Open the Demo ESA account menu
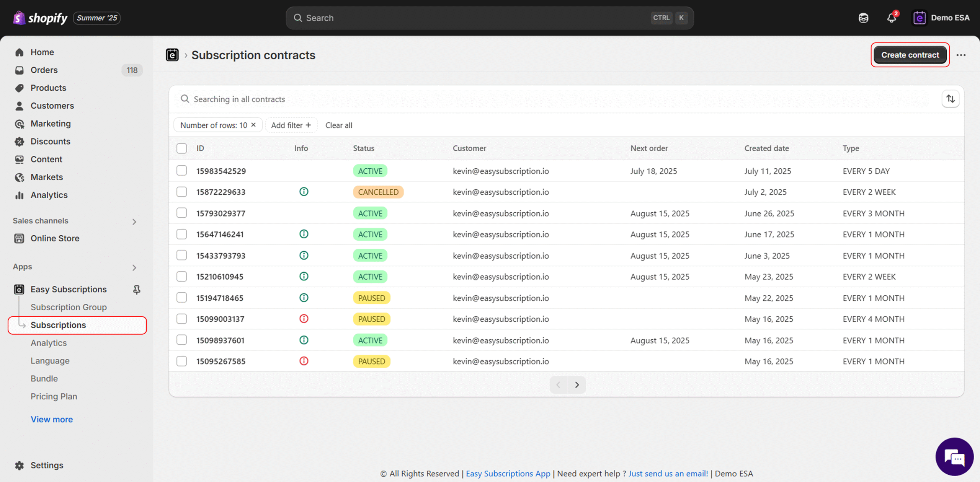980x482 pixels. [941, 18]
